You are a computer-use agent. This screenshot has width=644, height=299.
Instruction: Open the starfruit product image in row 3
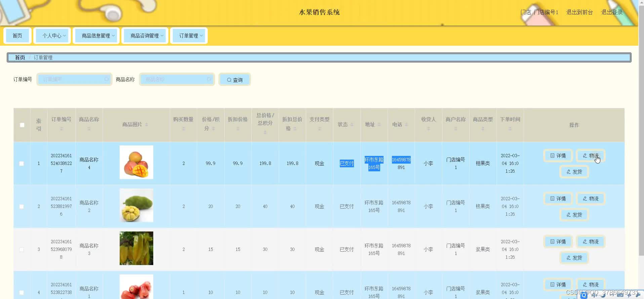136,248
